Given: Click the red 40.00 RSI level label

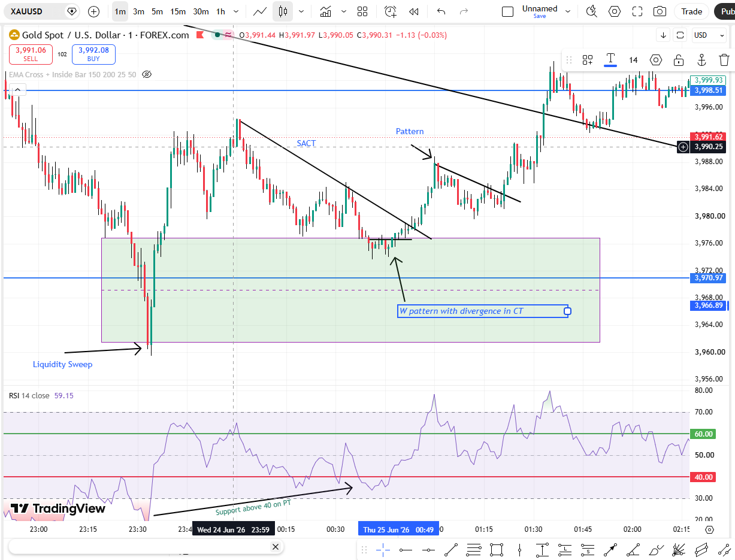Looking at the screenshot, I should point(704,477).
